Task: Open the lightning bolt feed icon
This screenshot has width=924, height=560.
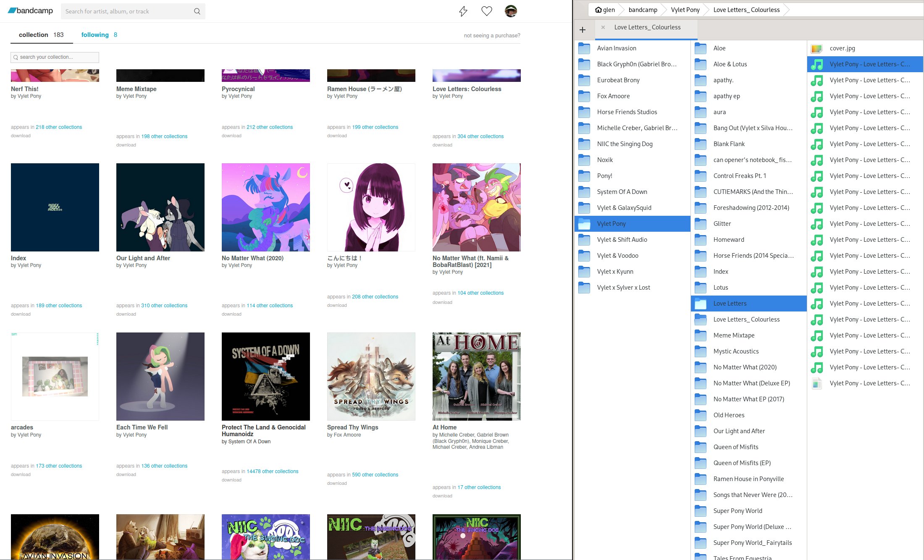Action: click(x=463, y=11)
